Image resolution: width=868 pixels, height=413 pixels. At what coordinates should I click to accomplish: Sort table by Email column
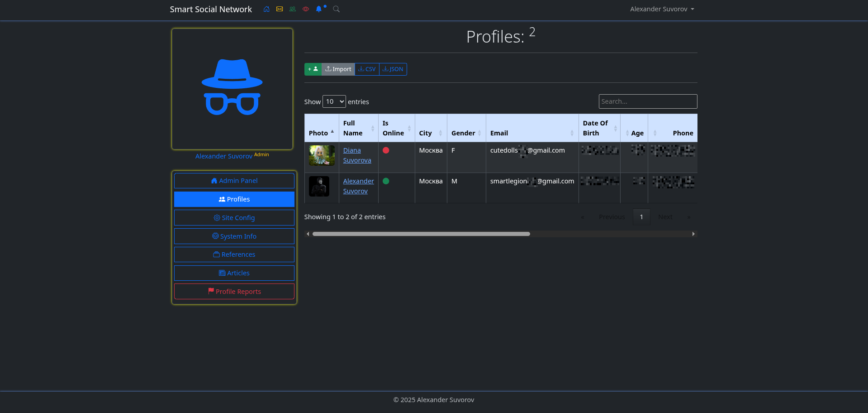pyautogui.click(x=532, y=128)
